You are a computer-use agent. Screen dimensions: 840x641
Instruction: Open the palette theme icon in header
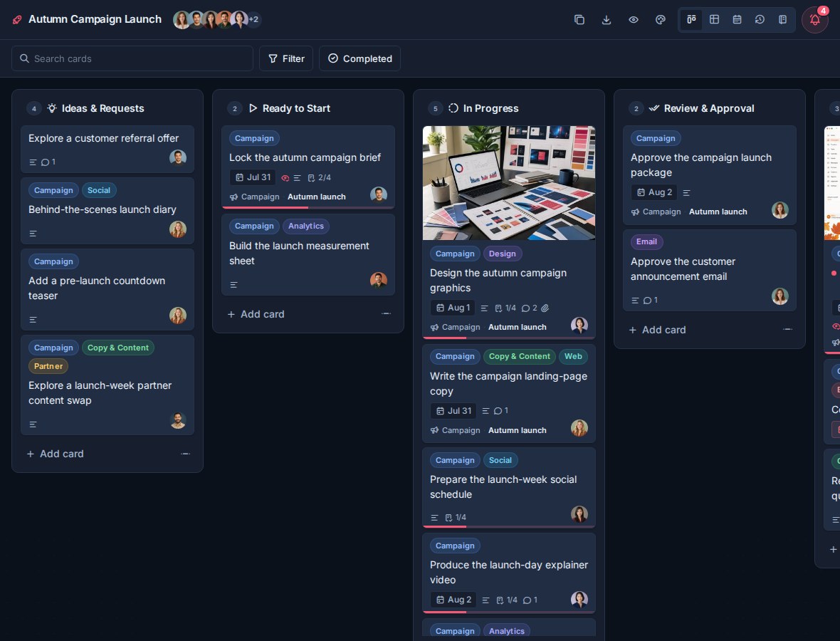tap(661, 19)
